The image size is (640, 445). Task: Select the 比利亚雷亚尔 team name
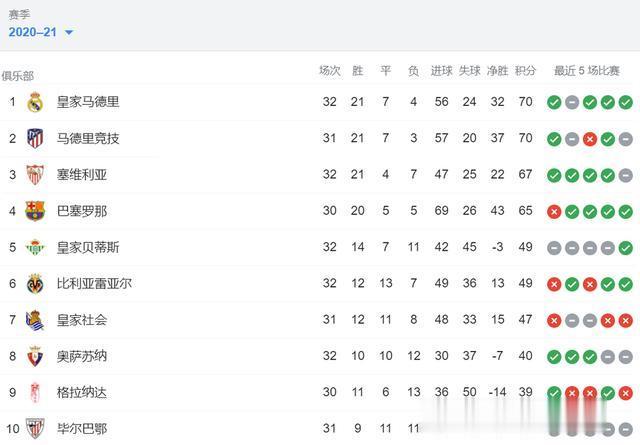(94, 283)
